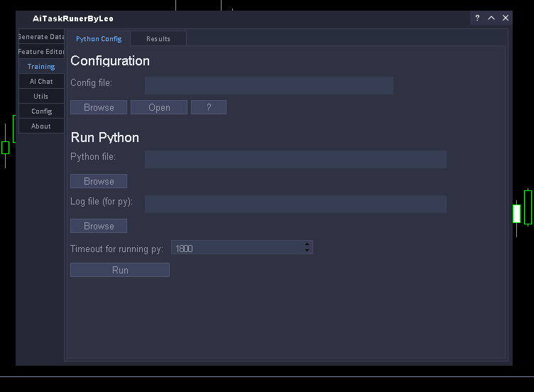Click the ? button beside Open
Viewport: 534px width, 392px height.
click(209, 107)
